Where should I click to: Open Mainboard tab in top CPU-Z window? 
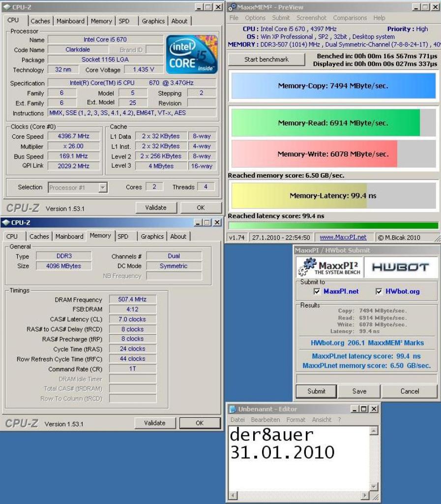[70, 21]
